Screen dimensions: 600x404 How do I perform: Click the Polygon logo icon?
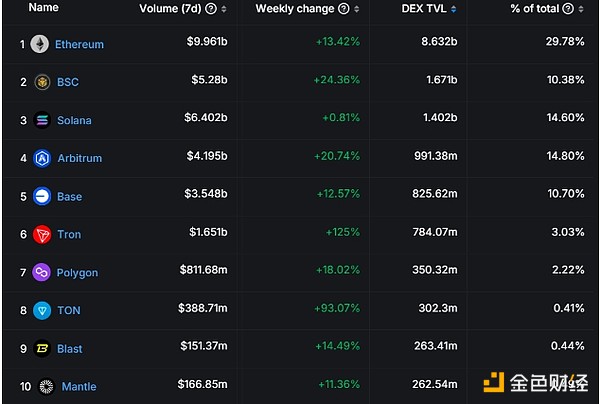tap(42, 272)
